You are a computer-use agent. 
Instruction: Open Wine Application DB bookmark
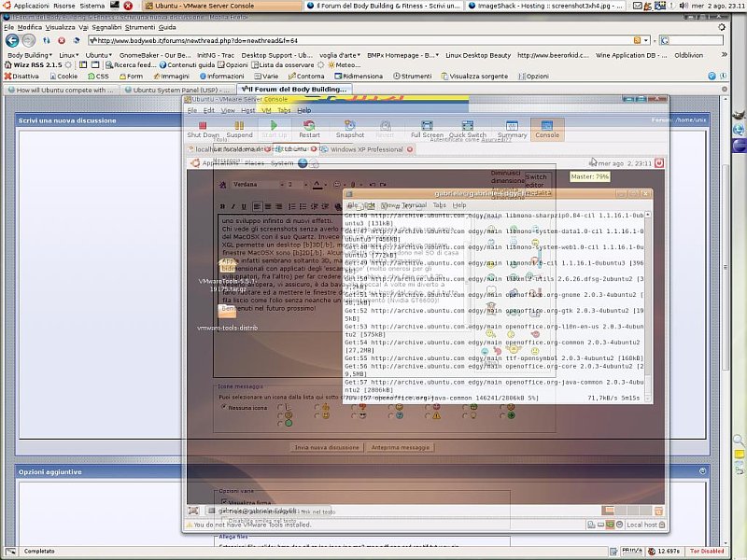click(631, 55)
